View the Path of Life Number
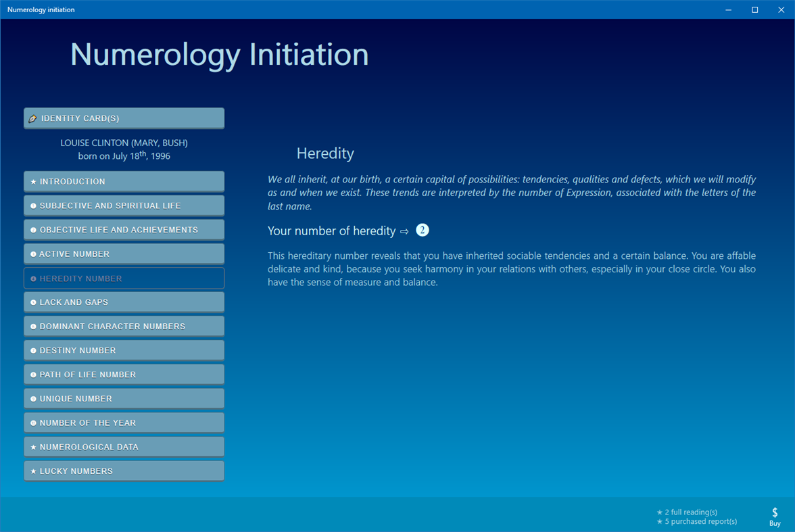This screenshot has height=532, width=795. point(124,374)
